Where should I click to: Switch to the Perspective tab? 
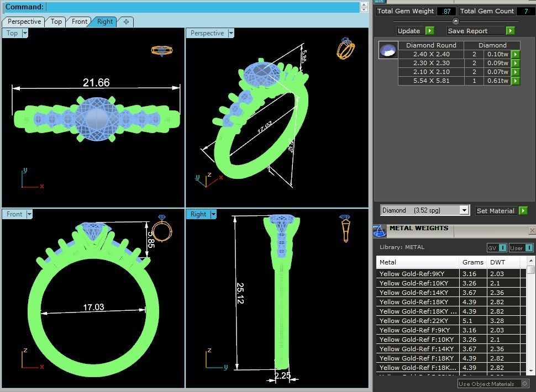(24, 22)
